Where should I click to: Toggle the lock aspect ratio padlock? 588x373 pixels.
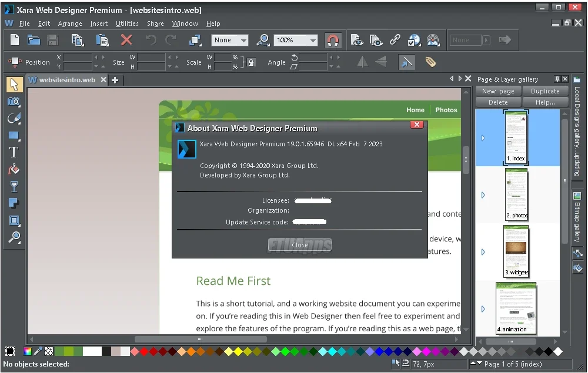[251, 62]
